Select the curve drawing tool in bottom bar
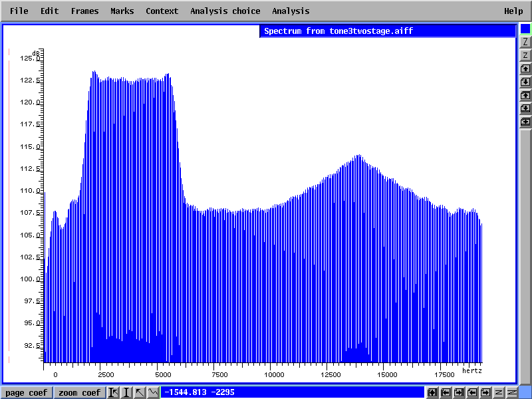 pyautogui.click(x=154, y=392)
